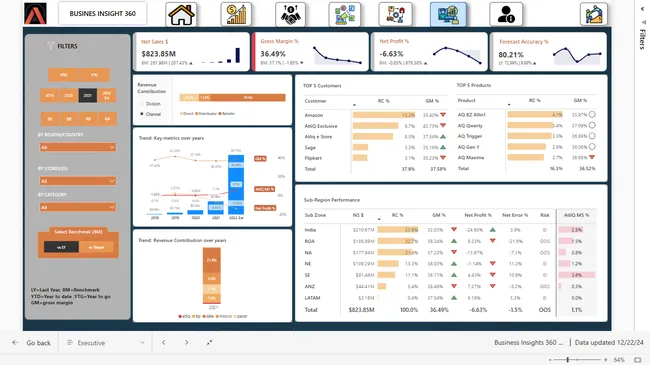Open the support icon at far right
This screenshot has width=650, height=365.
594,14
